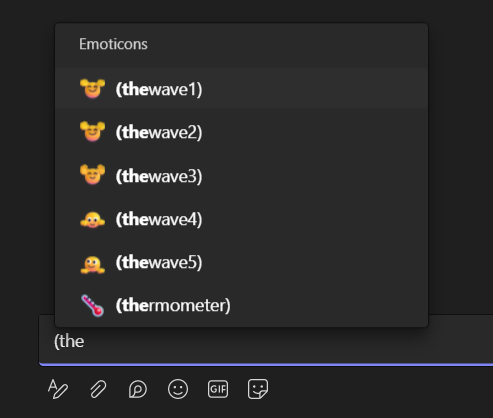Open the Sticker picker icon
The width and height of the screenshot is (493, 418).
click(x=258, y=389)
